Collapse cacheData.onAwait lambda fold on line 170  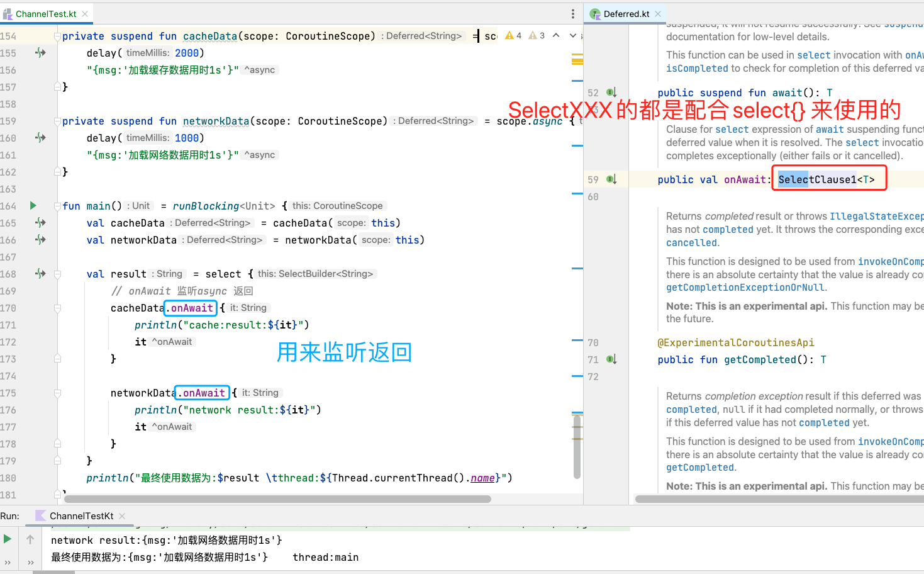tap(57, 308)
